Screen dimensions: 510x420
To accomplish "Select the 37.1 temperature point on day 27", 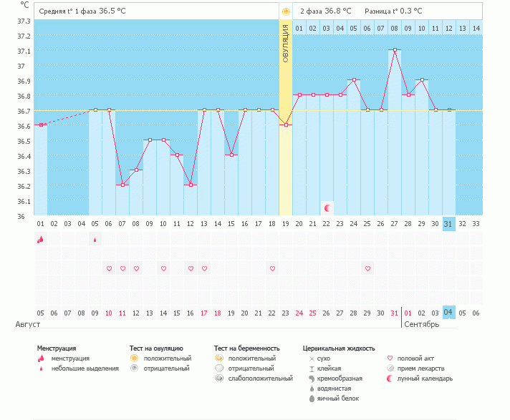I will (395, 49).
